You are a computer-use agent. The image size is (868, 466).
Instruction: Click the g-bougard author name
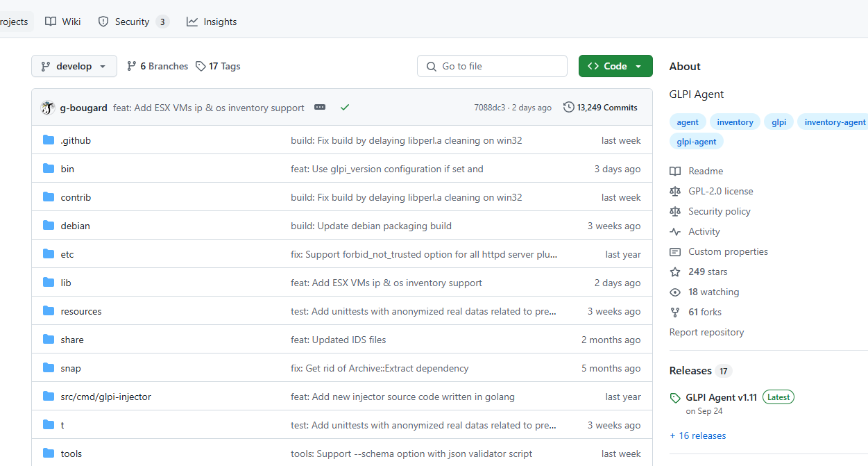84,108
